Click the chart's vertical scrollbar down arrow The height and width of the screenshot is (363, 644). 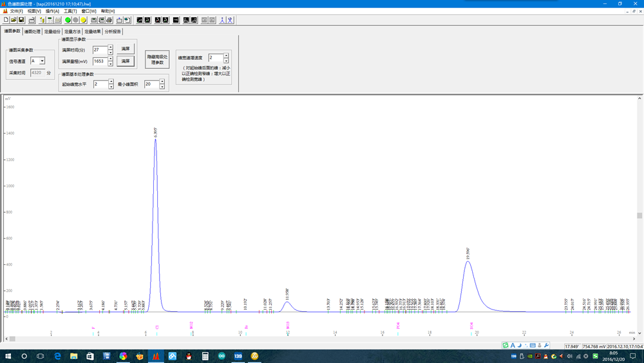(639, 333)
